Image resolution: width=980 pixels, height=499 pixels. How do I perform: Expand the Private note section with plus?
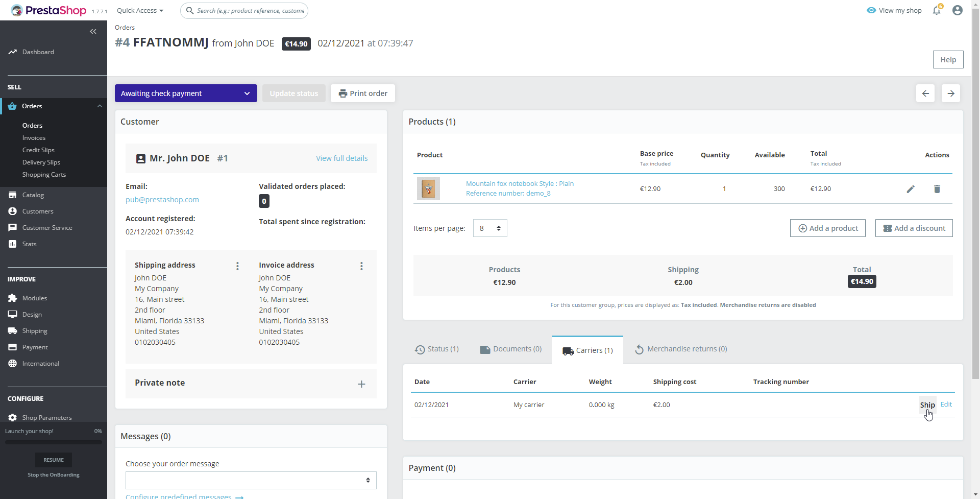(361, 384)
